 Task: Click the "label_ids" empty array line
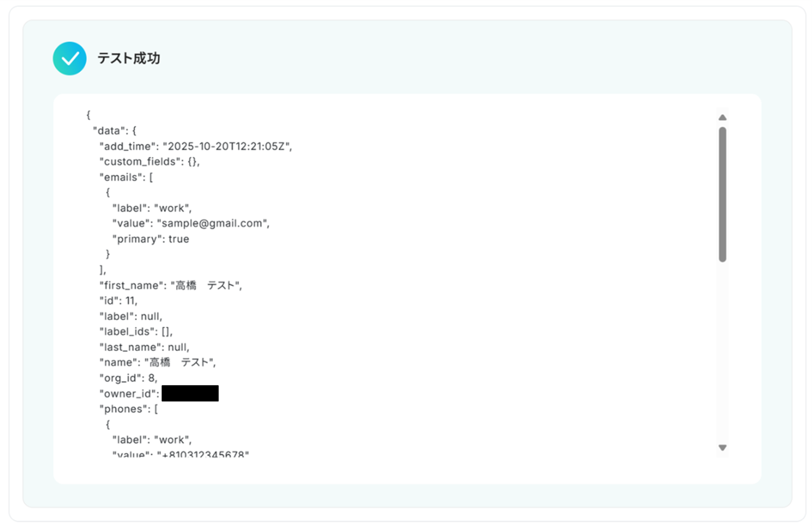pos(136,332)
